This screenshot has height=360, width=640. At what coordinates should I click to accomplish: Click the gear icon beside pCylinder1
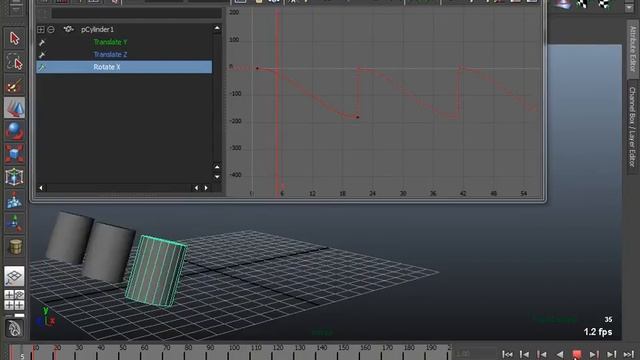tap(68, 29)
